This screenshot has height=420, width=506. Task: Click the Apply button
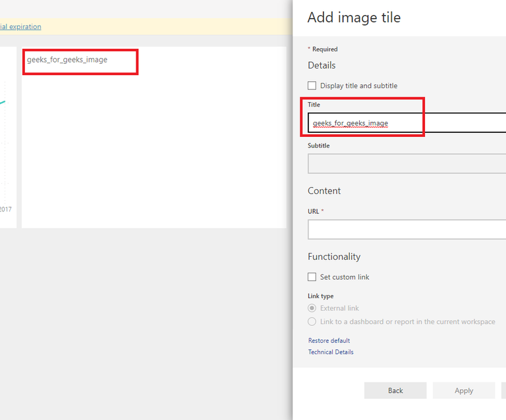(464, 390)
